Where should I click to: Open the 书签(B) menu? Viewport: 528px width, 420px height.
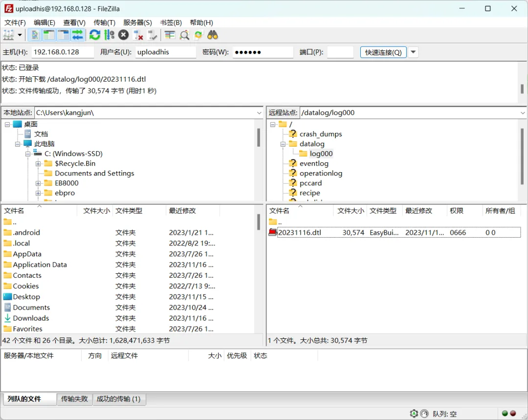pyautogui.click(x=171, y=22)
